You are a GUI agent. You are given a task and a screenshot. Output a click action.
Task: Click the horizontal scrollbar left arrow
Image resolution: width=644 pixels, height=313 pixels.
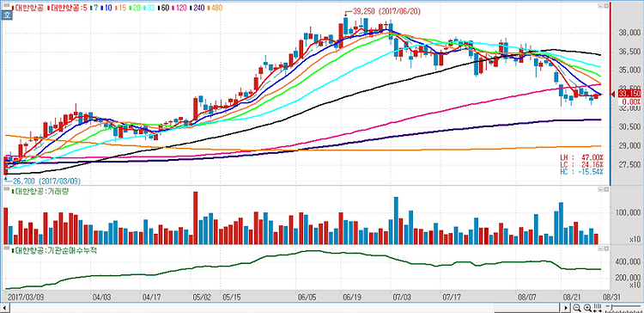pyautogui.click(x=5, y=308)
